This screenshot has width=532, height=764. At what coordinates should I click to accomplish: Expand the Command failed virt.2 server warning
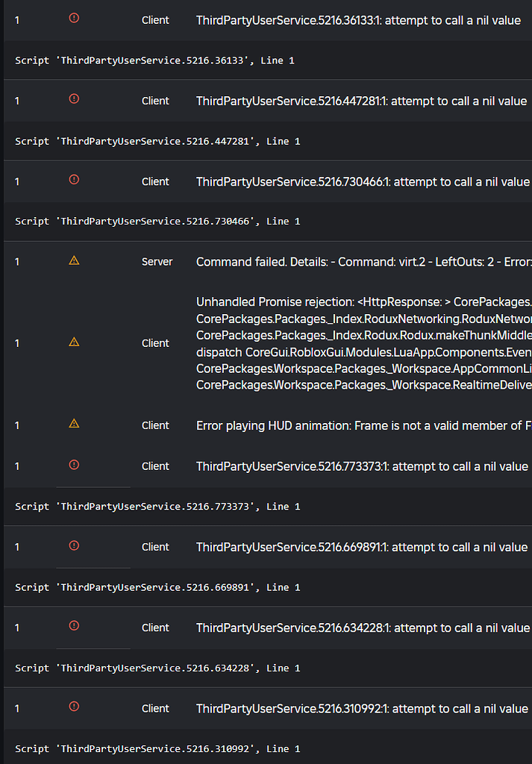pyautogui.click(x=268, y=262)
